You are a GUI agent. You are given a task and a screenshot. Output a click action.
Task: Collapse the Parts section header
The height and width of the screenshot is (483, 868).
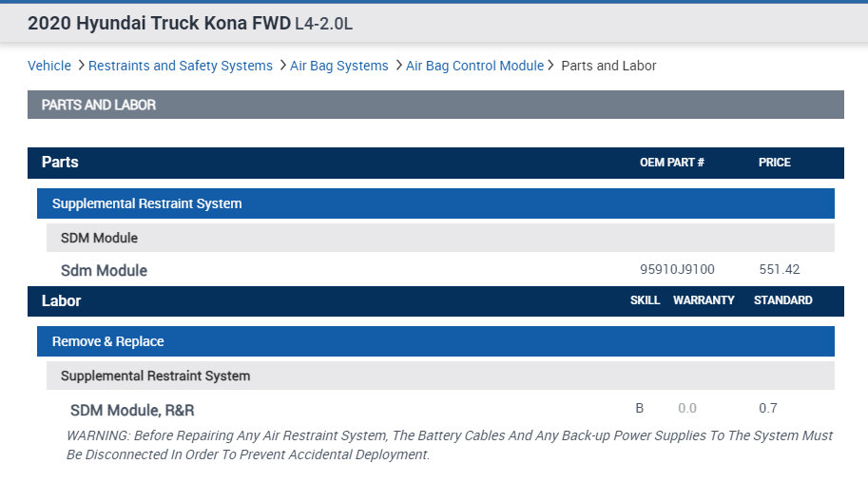pos(60,163)
